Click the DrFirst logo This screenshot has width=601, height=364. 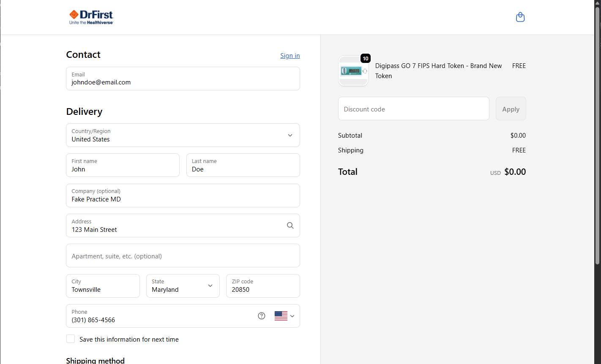pos(91,17)
